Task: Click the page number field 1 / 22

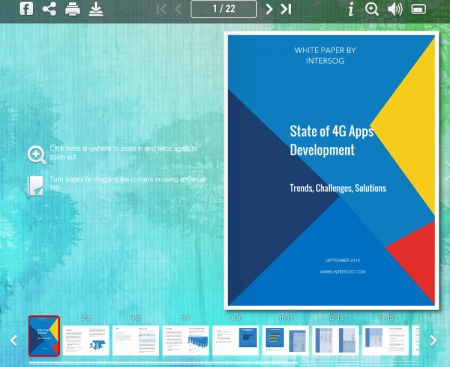Action: [x=224, y=9]
